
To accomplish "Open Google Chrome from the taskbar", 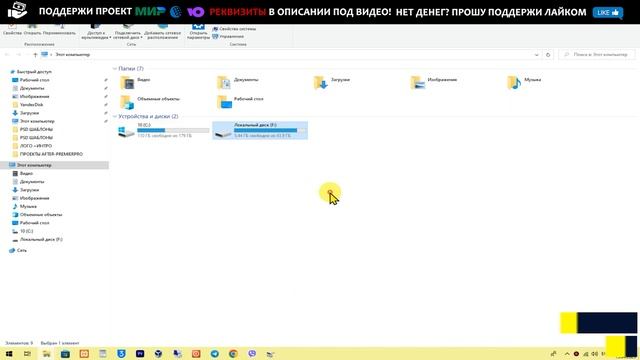I will [x=233, y=354].
